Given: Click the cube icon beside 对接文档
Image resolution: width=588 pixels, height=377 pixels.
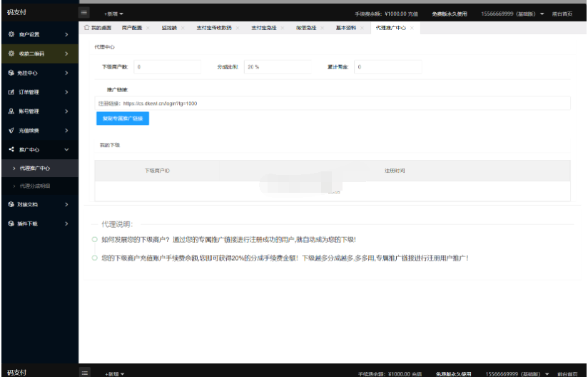Looking at the screenshot, I should (x=11, y=204).
